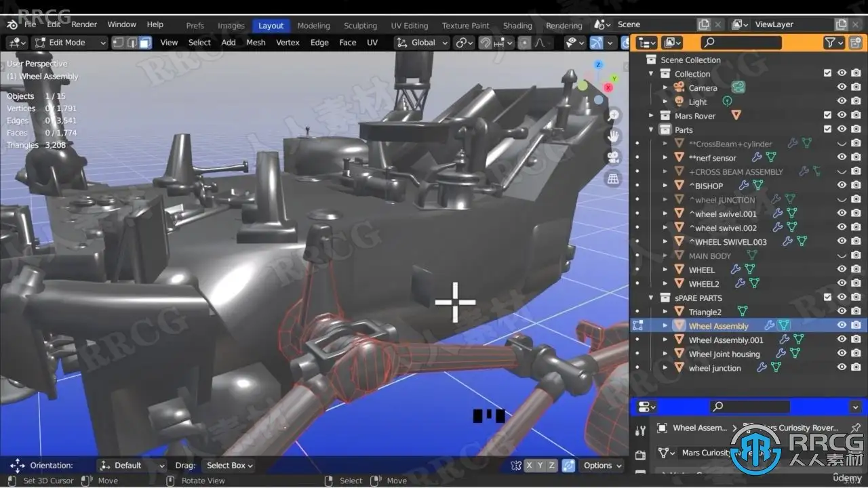
Task: Open the UV menu in viewport header
Action: coord(372,43)
